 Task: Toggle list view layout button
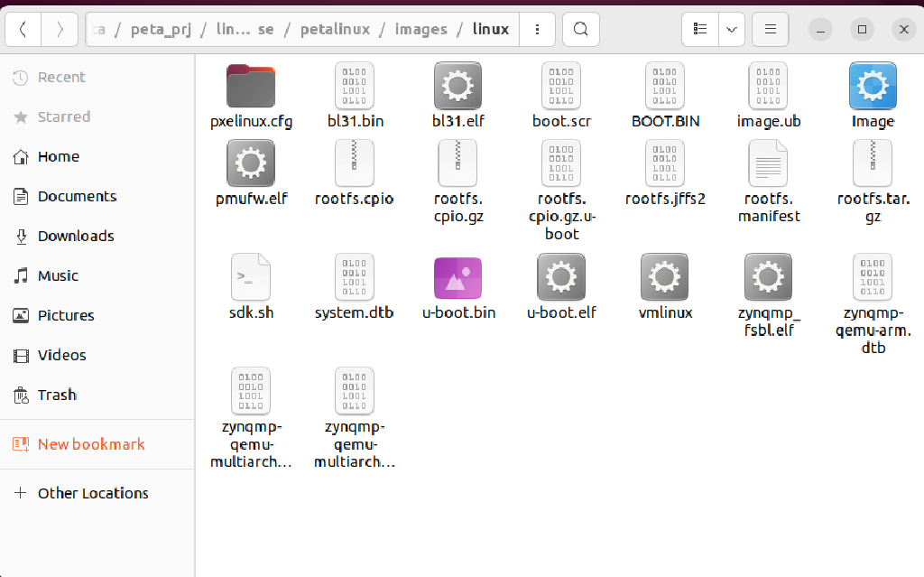click(x=700, y=30)
